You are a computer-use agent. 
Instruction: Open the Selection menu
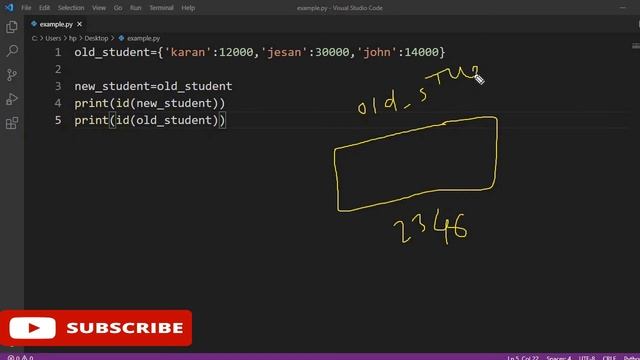tap(71, 8)
